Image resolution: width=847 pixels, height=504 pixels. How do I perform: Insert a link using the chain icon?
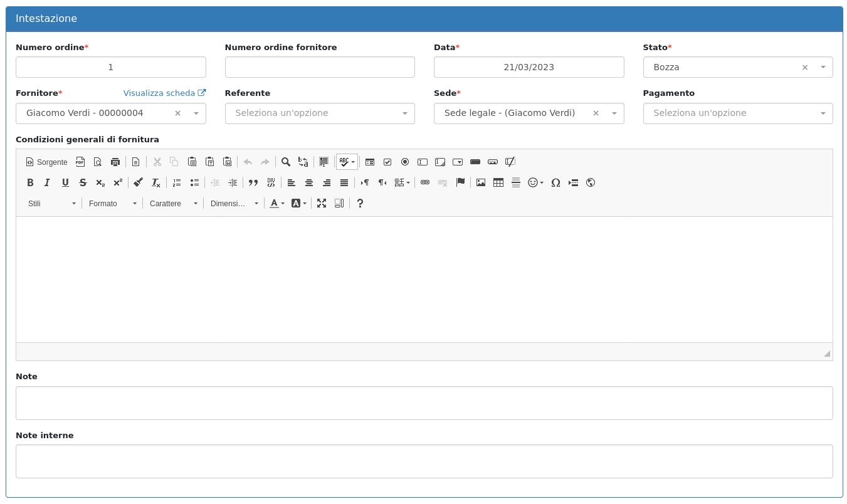(x=425, y=182)
